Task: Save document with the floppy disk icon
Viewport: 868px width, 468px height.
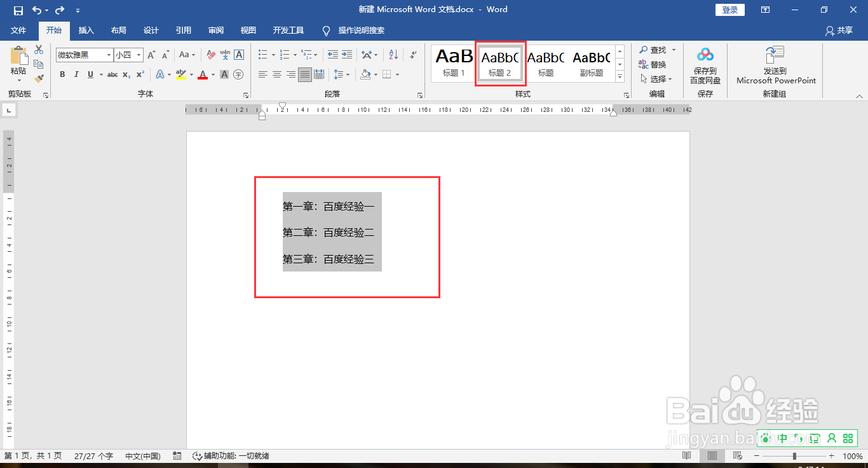Action: tap(18, 10)
